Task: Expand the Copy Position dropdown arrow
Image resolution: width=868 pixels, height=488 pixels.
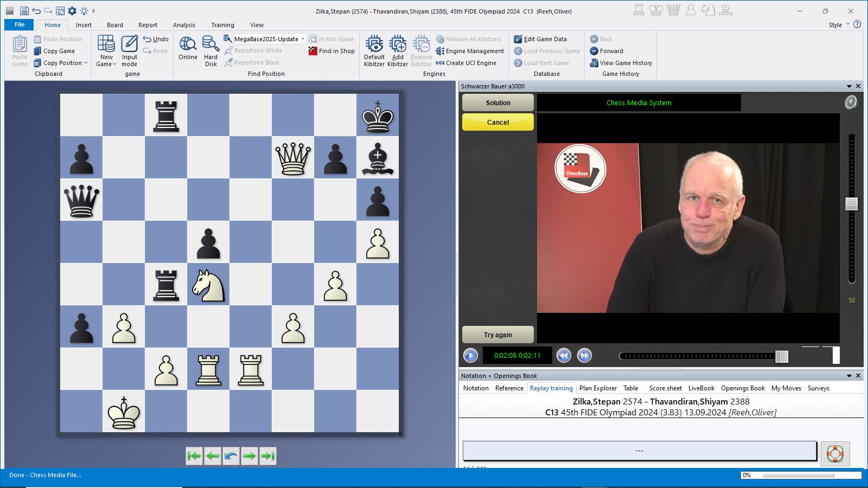Action: pyautogui.click(x=86, y=63)
